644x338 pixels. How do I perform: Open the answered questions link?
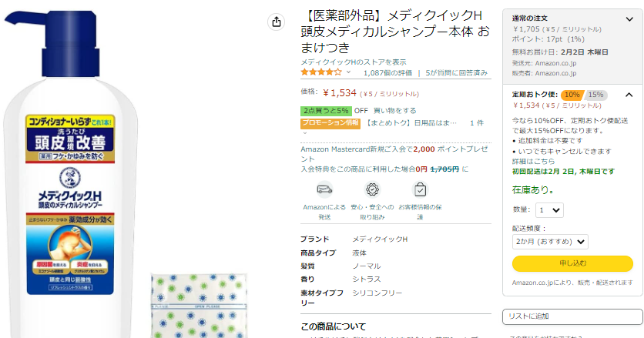point(456,72)
